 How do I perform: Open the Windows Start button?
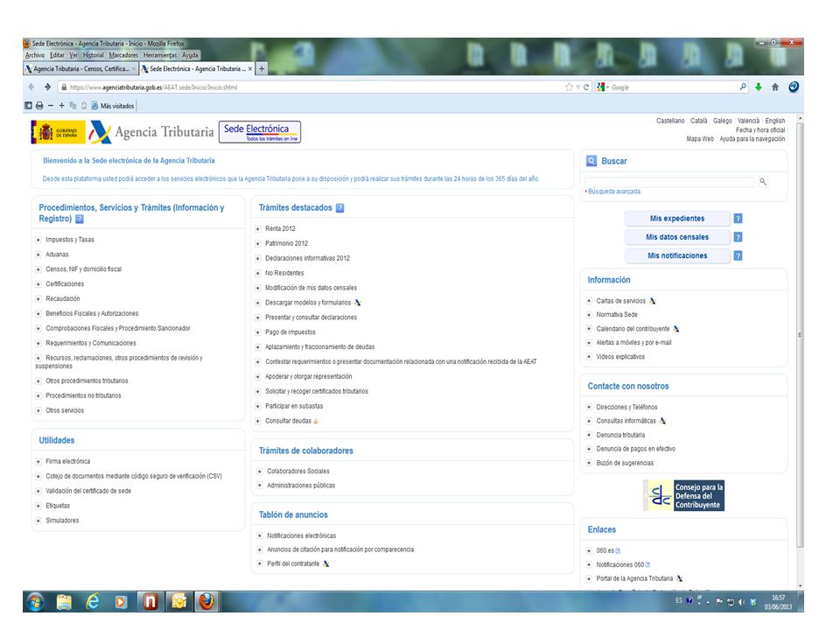coord(35,602)
